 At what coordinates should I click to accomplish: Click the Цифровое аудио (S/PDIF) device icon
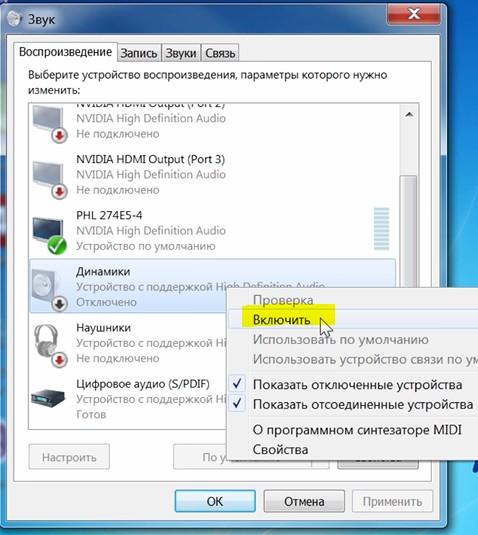pos(48,398)
